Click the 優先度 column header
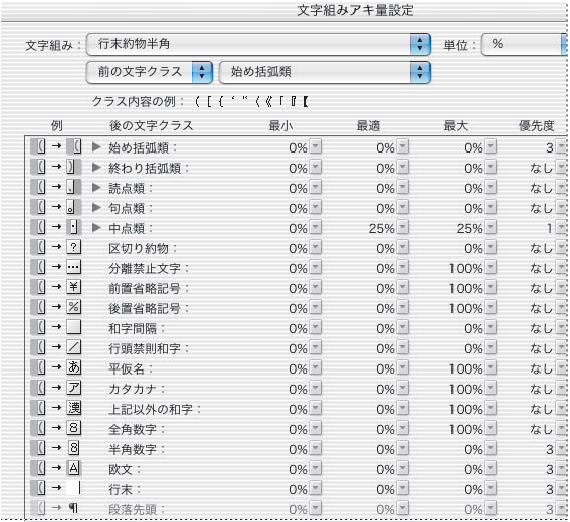Screen dimensions: 570x522 coord(537,125)
